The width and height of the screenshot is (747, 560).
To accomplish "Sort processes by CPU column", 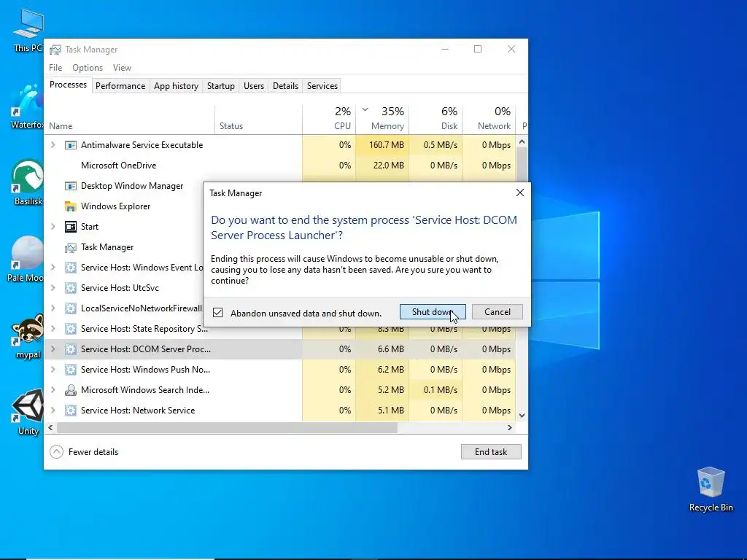I will click(329, 120).
